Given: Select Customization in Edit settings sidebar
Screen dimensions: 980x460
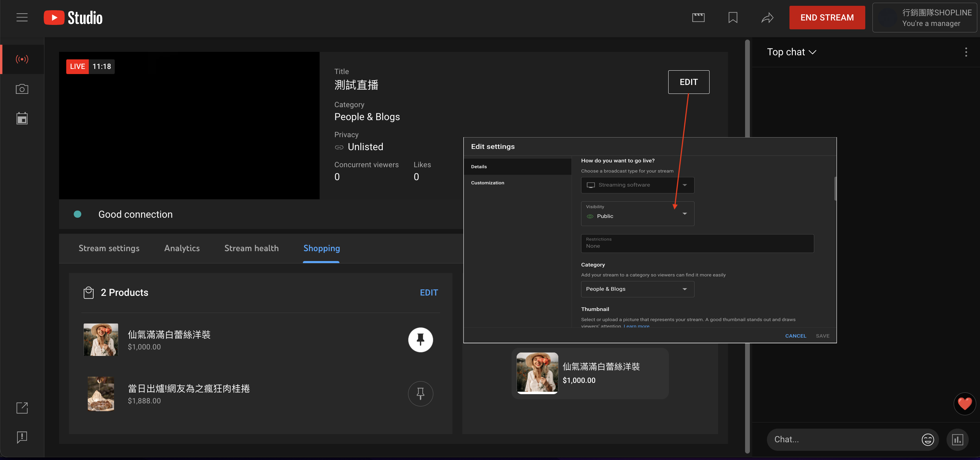Looking at the screenshot, I should point(517,183).
